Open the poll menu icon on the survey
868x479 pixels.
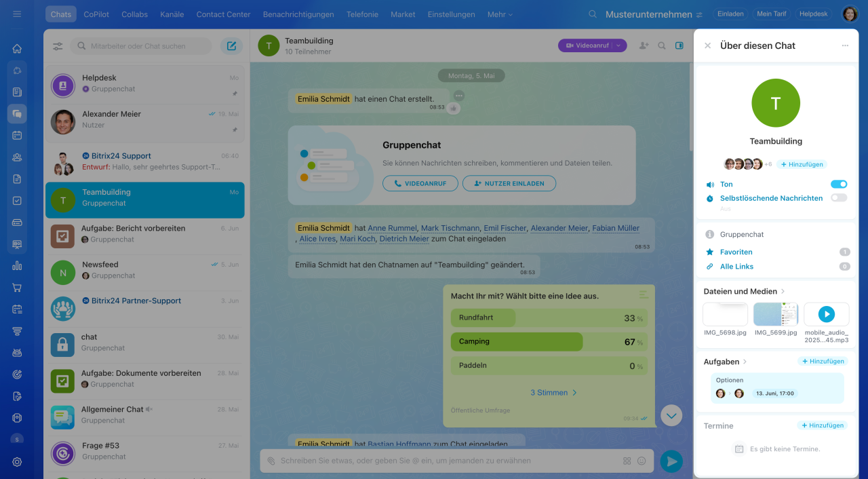pos(644,294)
